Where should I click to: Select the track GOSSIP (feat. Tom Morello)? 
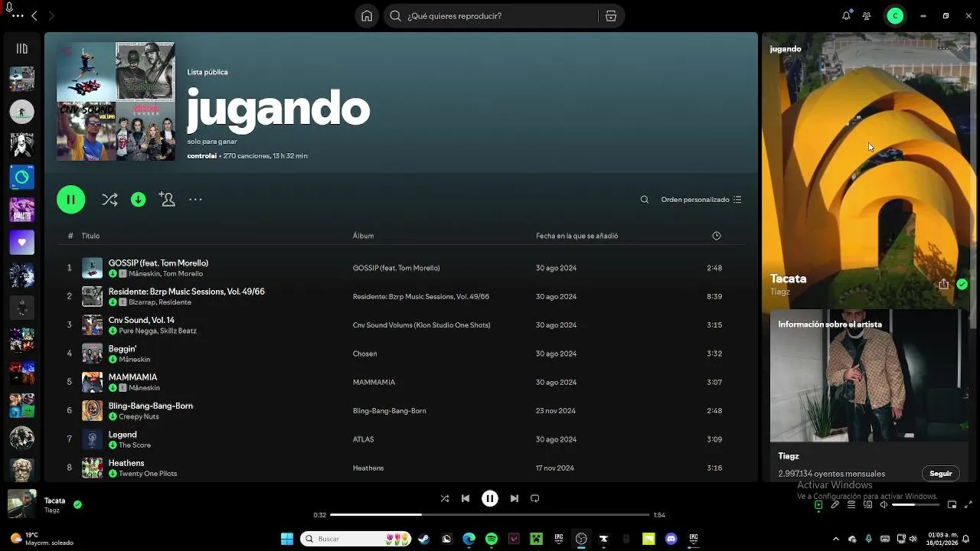pos(158,262)
